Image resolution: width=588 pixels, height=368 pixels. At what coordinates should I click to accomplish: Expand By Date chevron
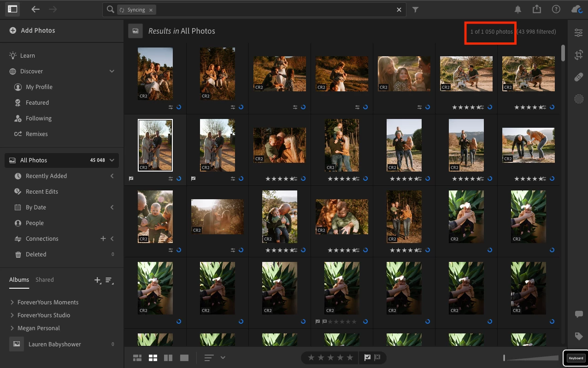[112, 208]
